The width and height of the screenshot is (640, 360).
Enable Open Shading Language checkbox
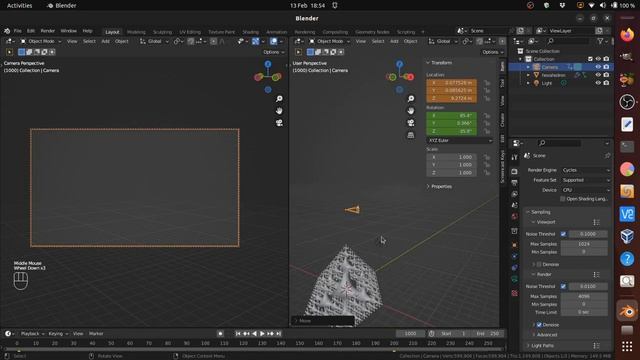pyautogui.click(x=562, y=199)
